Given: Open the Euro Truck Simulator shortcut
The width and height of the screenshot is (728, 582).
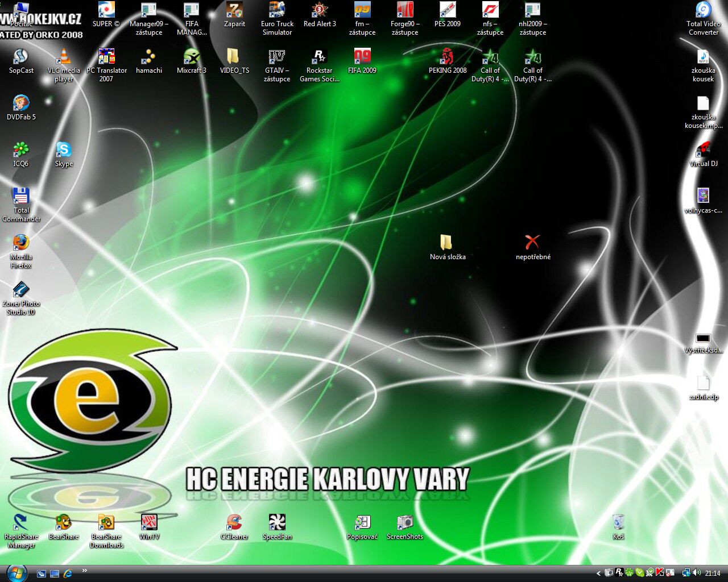Looking at the screenshot, I should [277, 19].
